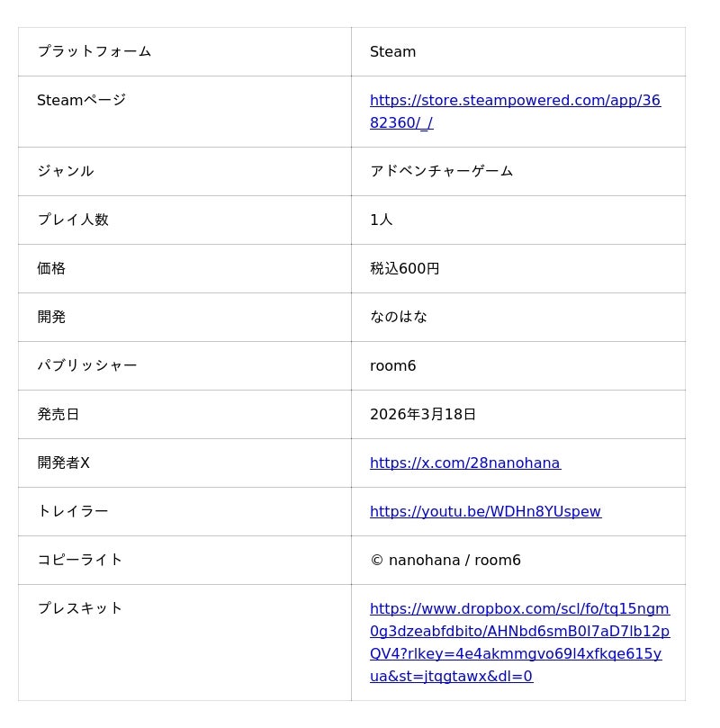Click the room6 publisher value
The width and height of the screenshot is (720, 728).
coord(392,366)
